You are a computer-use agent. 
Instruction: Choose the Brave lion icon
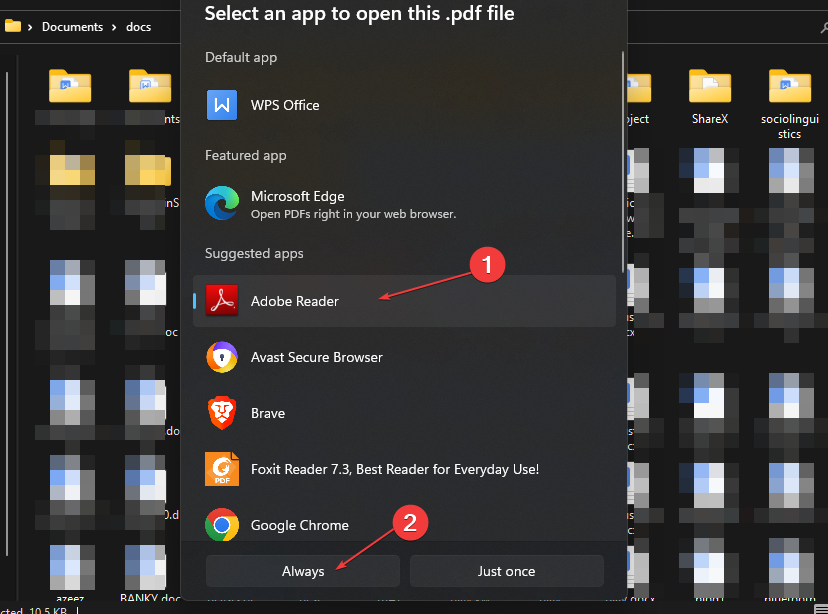[x=222, y=413]
